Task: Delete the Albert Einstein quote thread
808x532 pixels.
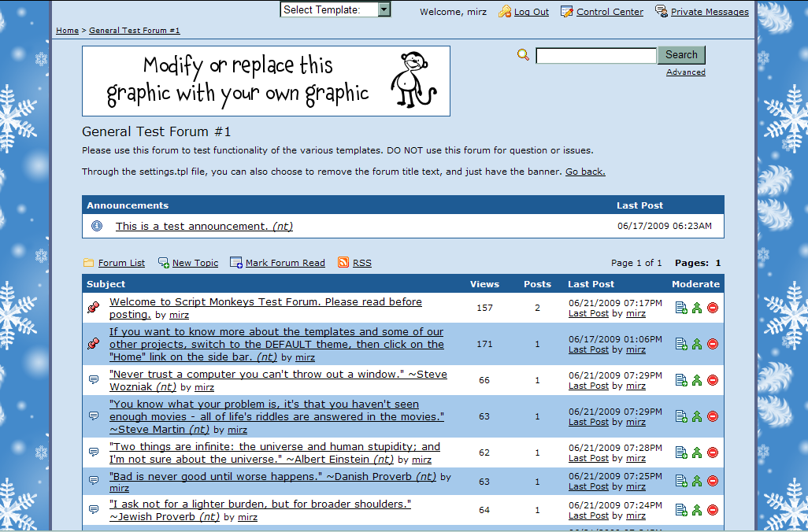Action: pos(713,453)
